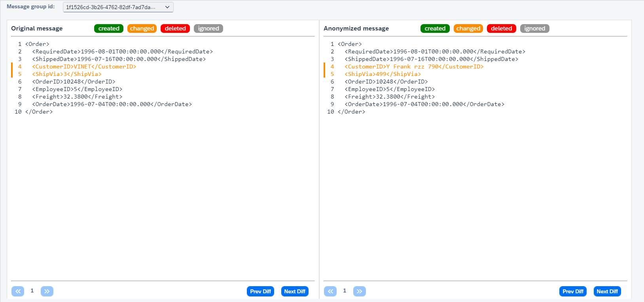The image size is (644, 302).
Task: Toggle 'changed' filter in Anonymized message
Action: point(468,28)
